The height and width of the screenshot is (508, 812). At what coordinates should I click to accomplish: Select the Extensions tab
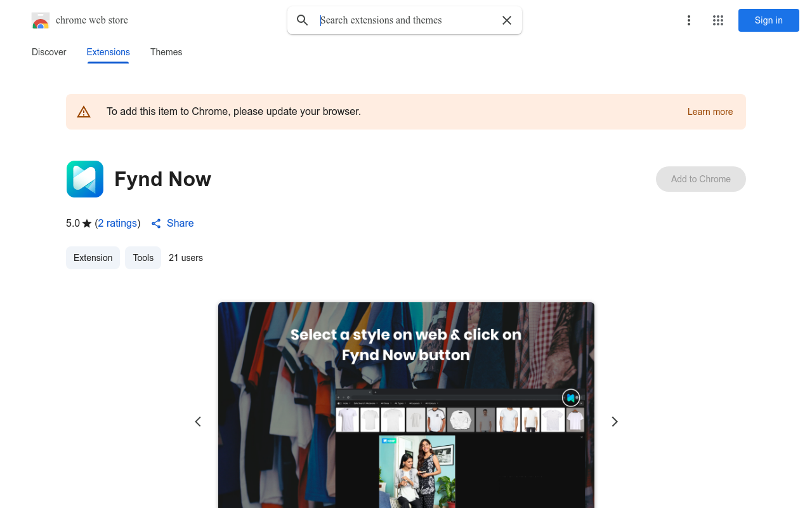click(x=108, y=52)
